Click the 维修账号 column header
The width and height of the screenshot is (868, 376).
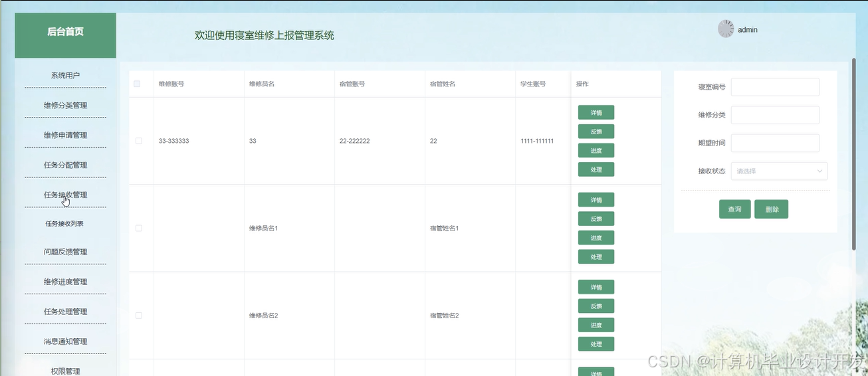click(171, 84)
